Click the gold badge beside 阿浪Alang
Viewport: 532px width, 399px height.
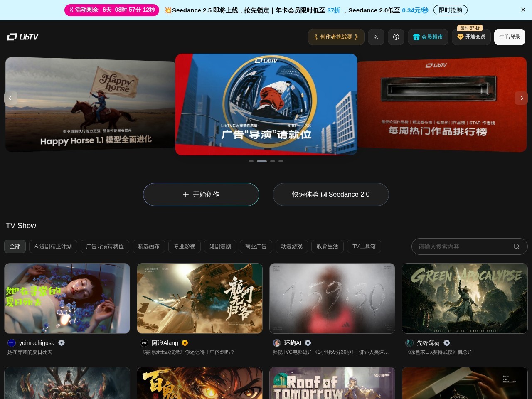(185, 343)
